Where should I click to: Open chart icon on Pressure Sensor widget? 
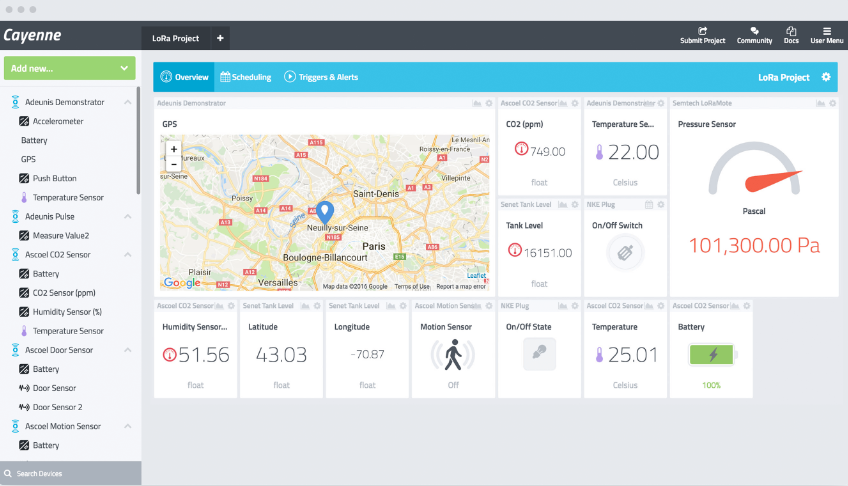(820, 103)
